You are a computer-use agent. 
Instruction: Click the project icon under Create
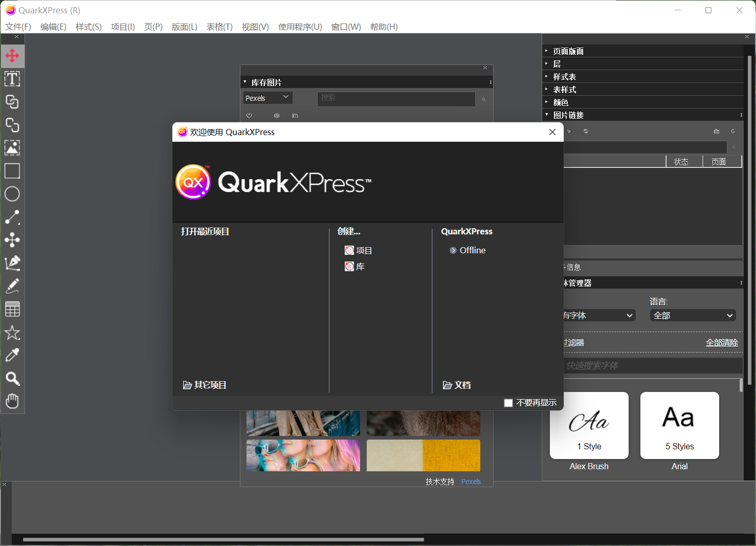(x=349, y=250)
